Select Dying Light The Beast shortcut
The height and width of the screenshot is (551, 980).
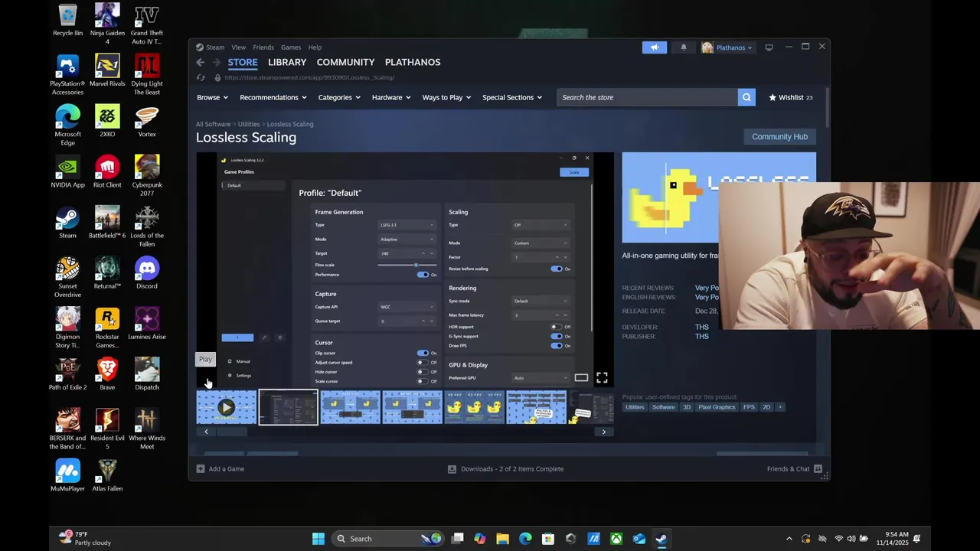[x=147, y=75]
